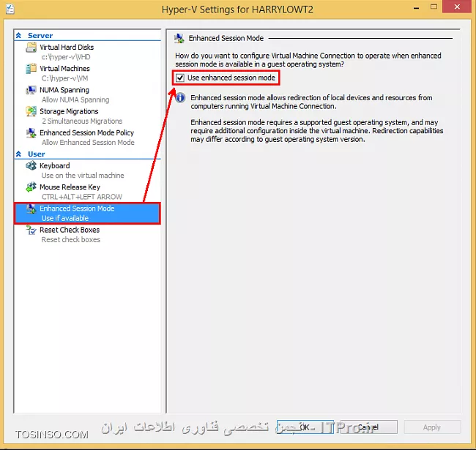Uncheck Use enhanced session mode
476x450 pixels.
click(x=180, y=78)
